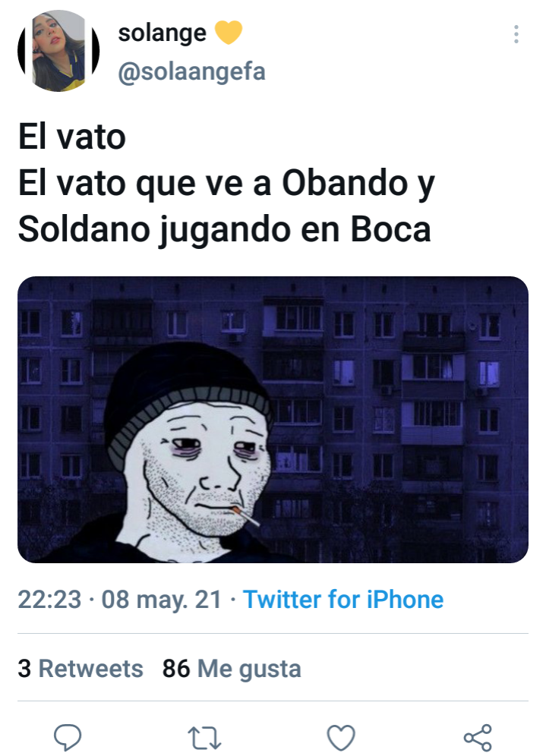Click the cigarette in the meme image
The height and width of the screenshot is (756, 546).
[246, 516]
